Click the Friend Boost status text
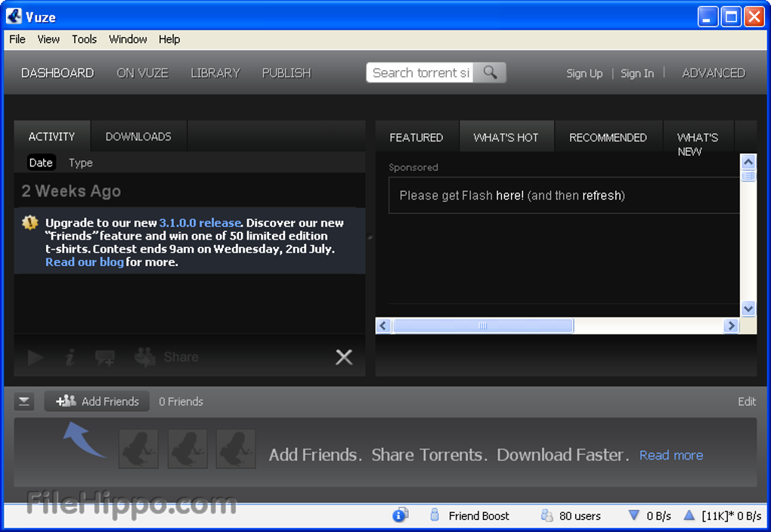 tap(479, 516)
